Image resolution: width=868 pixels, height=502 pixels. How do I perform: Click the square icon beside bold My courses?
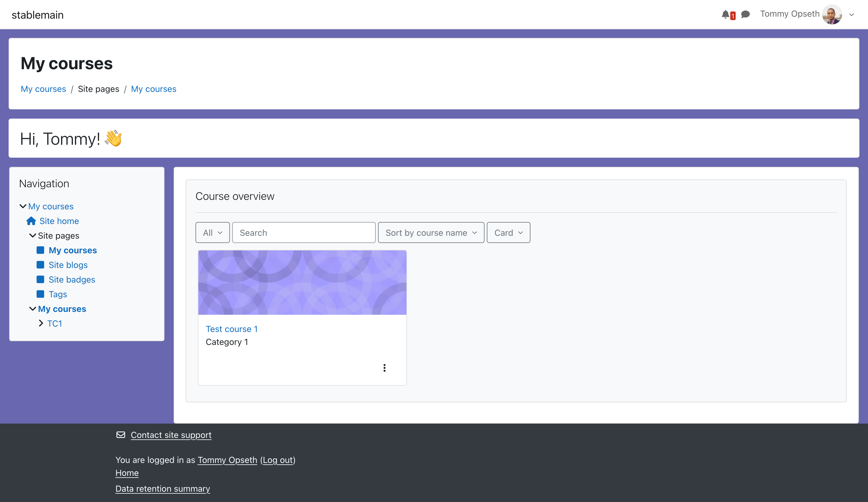40,250
